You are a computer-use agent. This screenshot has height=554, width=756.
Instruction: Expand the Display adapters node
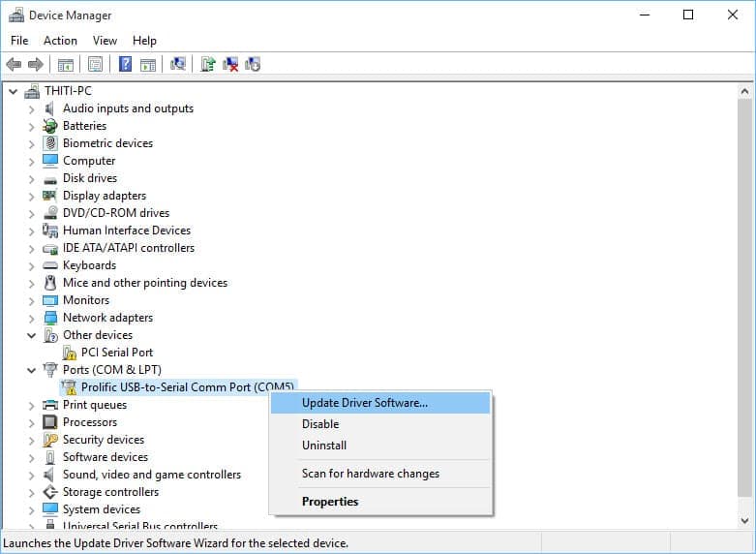32,196
